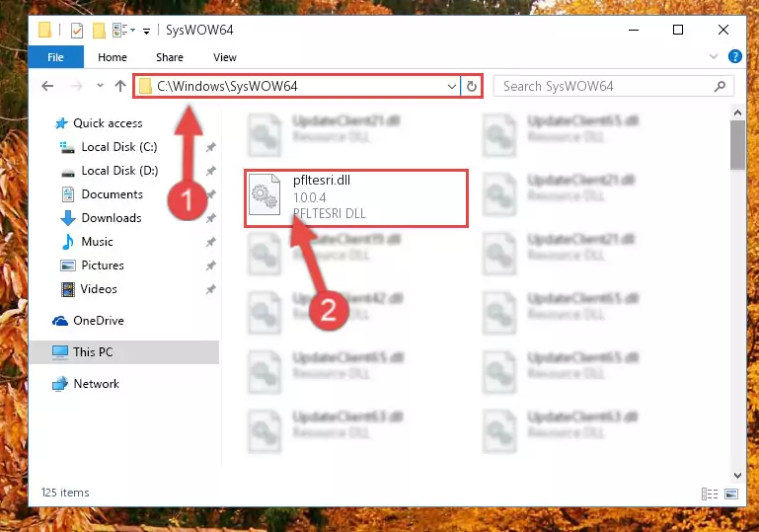Click the Downloads blue arrow icon
Screen dimensions: 759x532
[68, 218]
